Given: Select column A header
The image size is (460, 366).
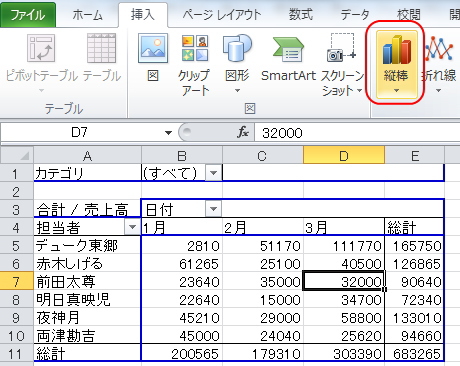Looking at the screenshot, I should pyautogui.click(x=87, y=156).
